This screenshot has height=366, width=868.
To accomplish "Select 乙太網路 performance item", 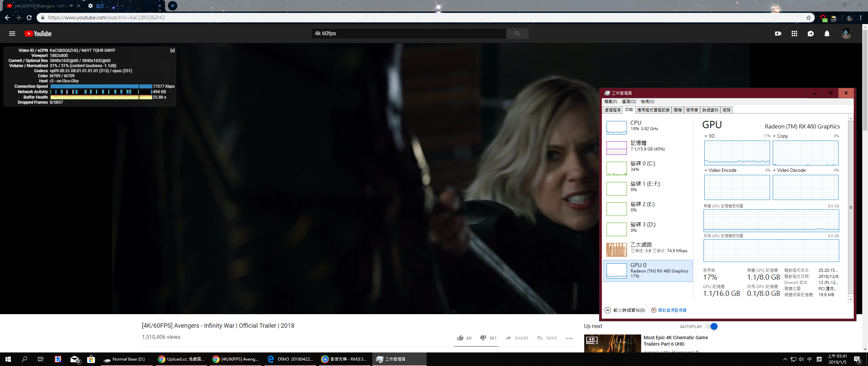I will click(x=648, y=249).
